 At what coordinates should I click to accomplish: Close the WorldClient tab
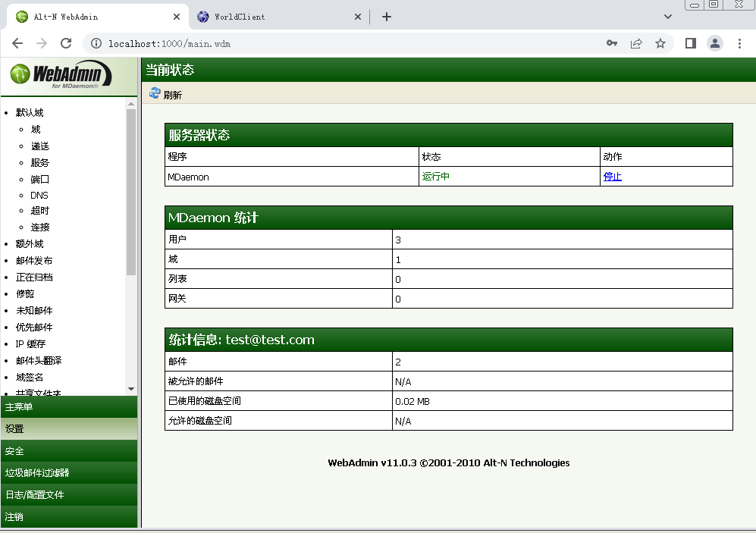click(x=358, y=17)
